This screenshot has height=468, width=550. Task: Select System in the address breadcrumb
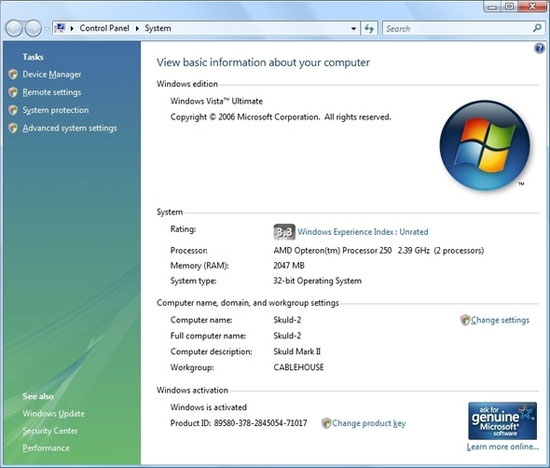click(x=158, y=28)
